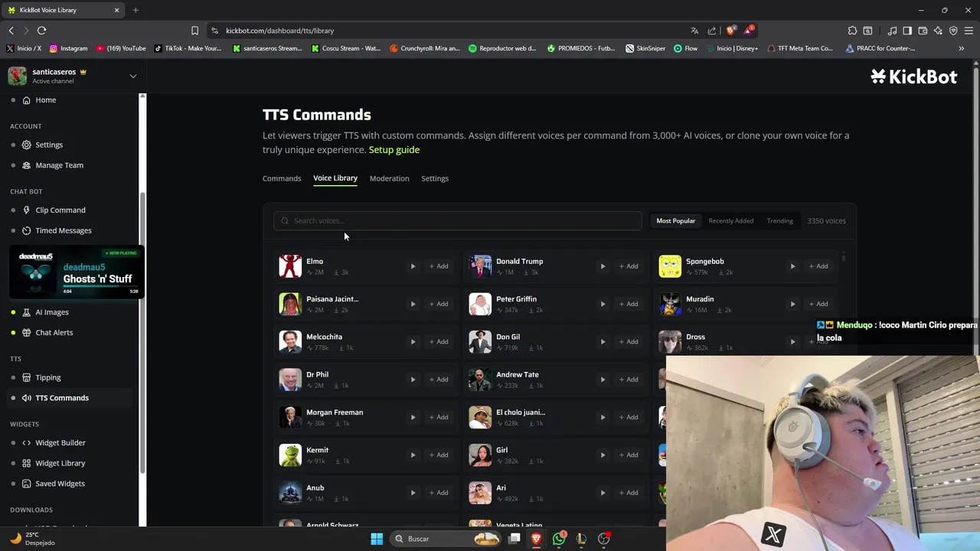Image resolution: width=980 pixels, height=551 pixels.
Task: Add the Andrew Tate voice
Action: [x=629, y=380]
